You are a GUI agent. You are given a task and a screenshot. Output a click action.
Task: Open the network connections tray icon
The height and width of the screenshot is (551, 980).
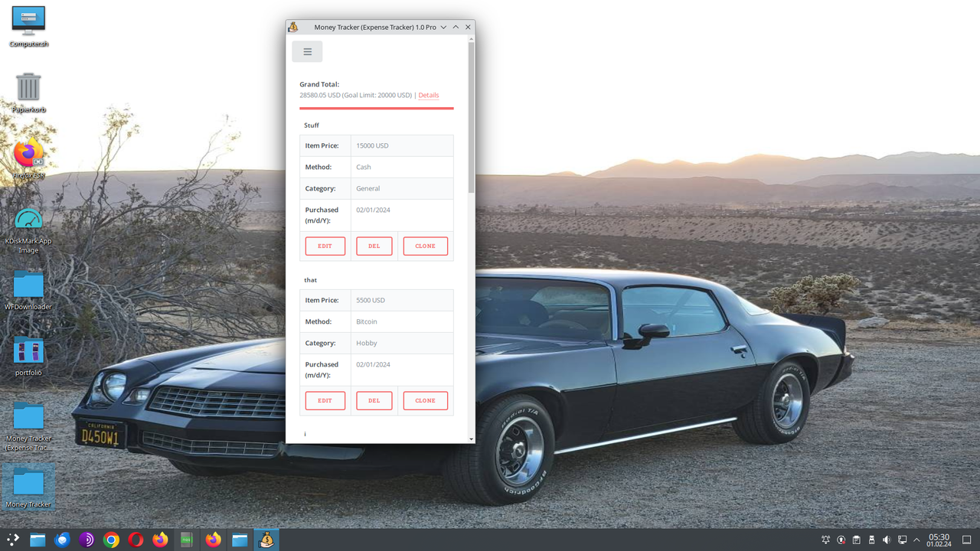tap(902, 540)
